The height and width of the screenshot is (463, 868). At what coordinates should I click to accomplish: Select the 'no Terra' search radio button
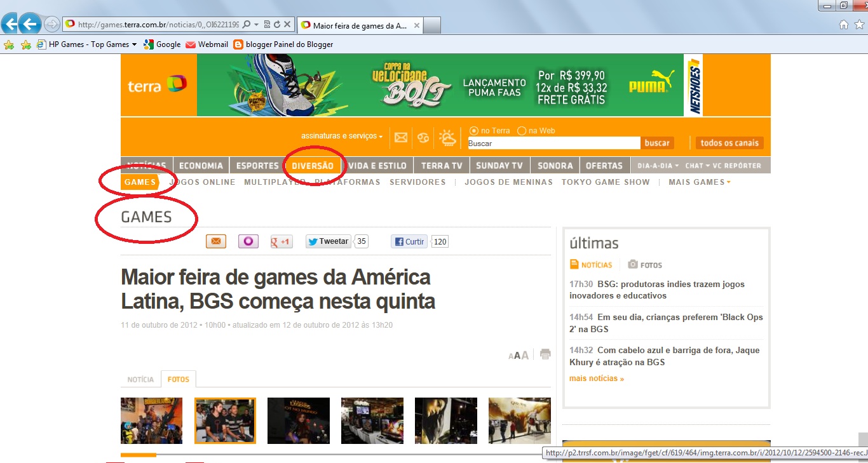pos(473,131)
